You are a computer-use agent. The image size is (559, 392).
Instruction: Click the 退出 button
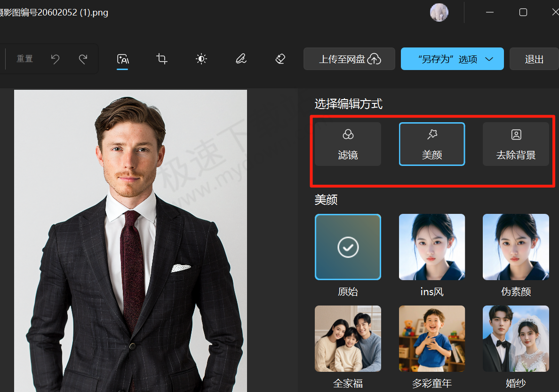click(534, 59)
